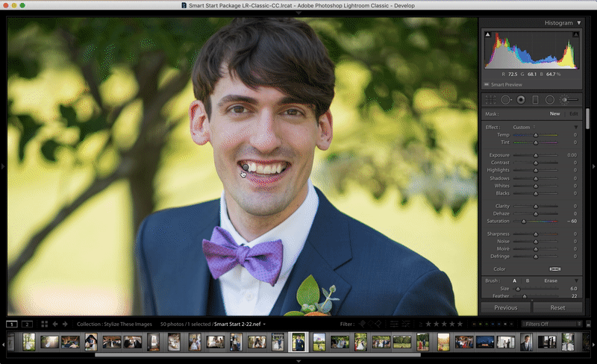Switch mask mode to Edit
This screenshot has width=597, height=364.
[x=574, y=114]
